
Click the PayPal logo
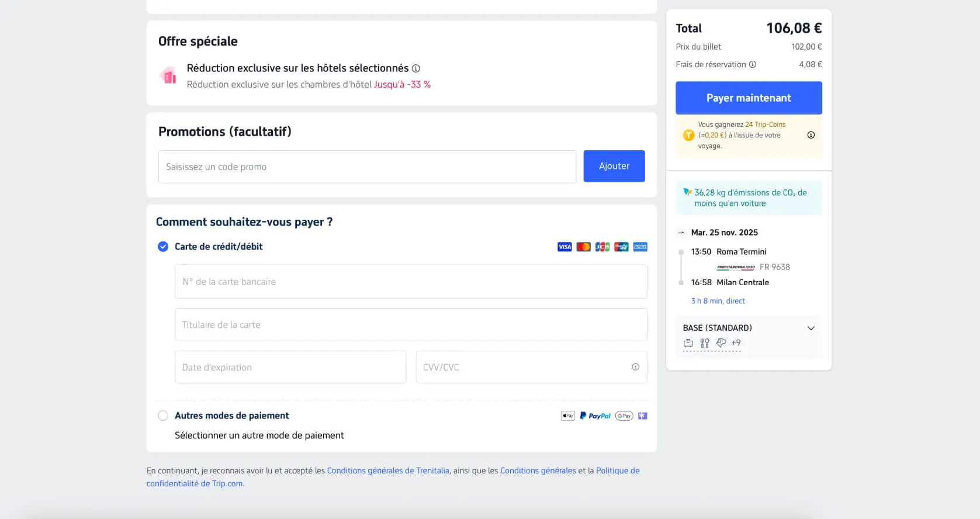point(595,416)
